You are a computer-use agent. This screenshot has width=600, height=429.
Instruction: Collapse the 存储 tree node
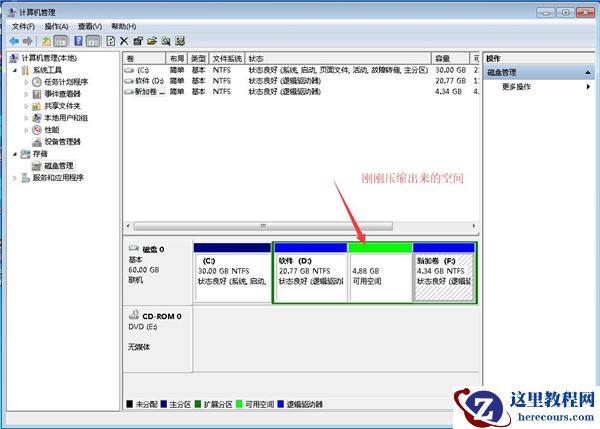click(15, 154)
